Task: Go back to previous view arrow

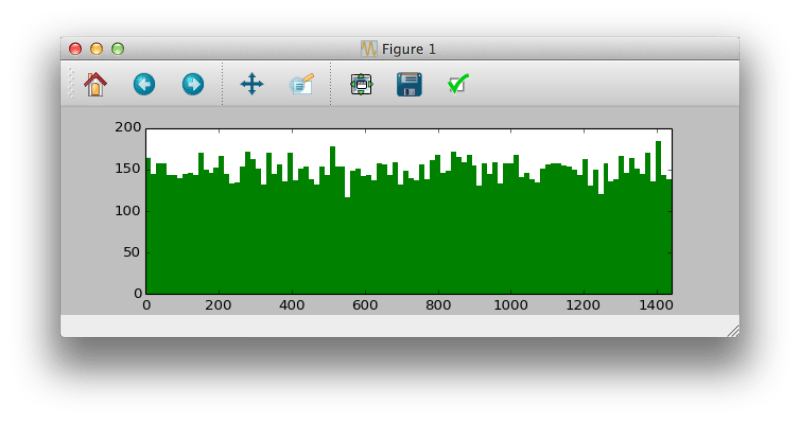Action: (x=144, y=84)
